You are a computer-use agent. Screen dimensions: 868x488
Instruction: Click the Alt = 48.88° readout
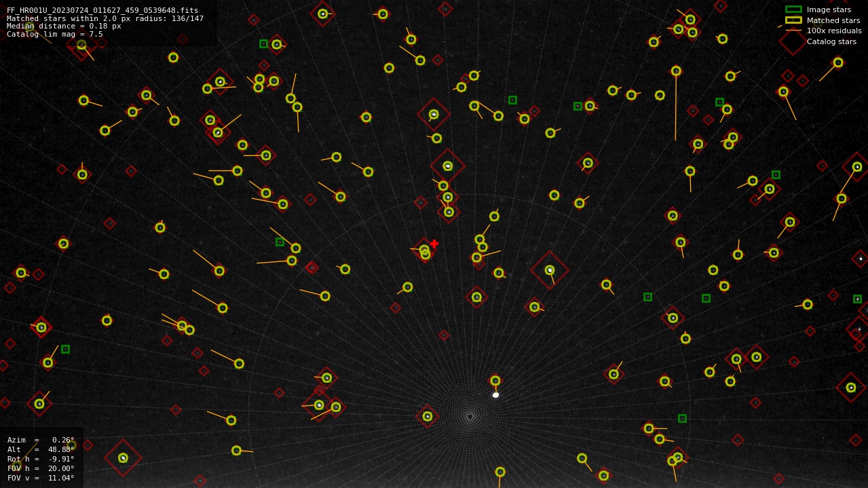(x=41, y=450)
